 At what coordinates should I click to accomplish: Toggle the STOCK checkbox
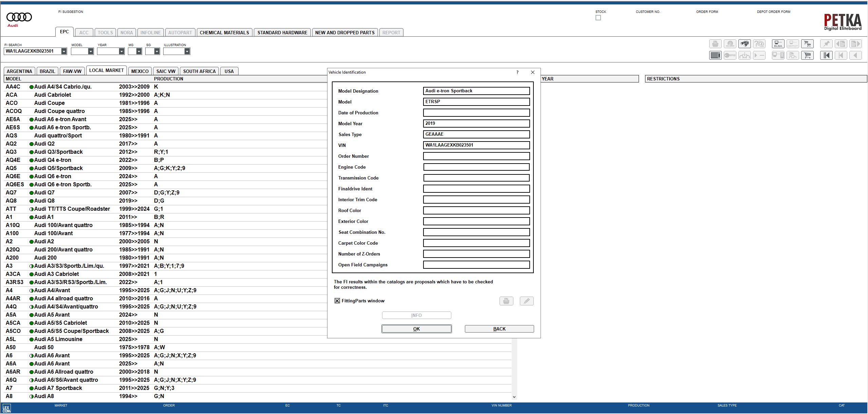(598, 18)
